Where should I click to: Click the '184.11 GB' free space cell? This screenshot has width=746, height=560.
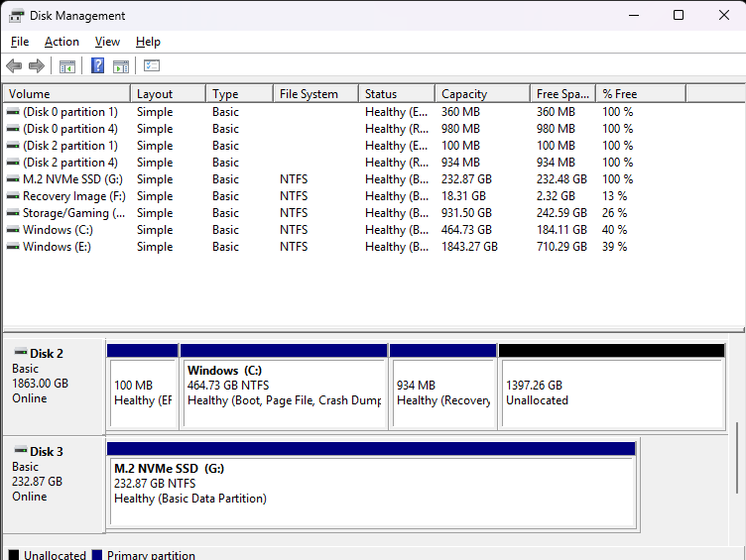coord(561,230)
